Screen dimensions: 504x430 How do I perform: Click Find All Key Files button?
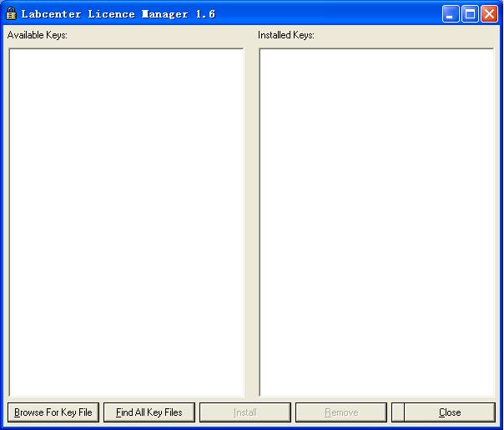(149, 412)
